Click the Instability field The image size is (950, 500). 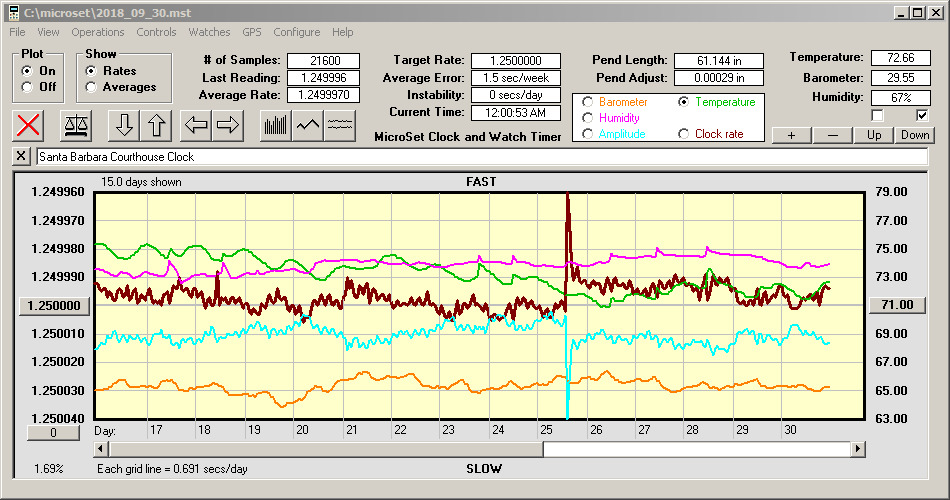pos(516,95)
